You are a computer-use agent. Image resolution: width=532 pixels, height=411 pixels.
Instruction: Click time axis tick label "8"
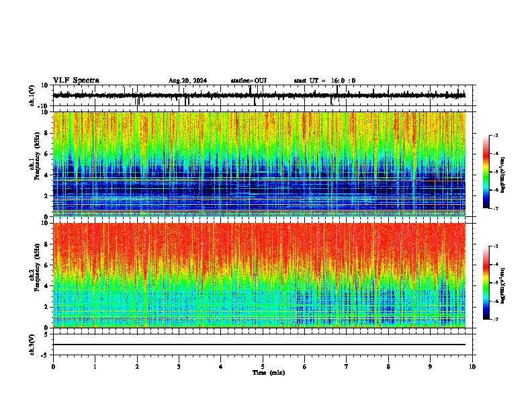(388, 367)
